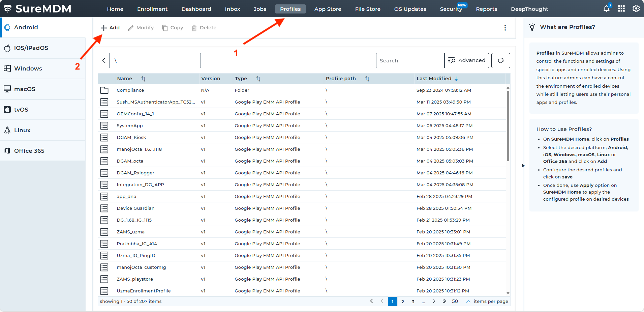Click the back arrow beside path field
The height and width of the screenshot is (312, 644).
pos(104,60)
